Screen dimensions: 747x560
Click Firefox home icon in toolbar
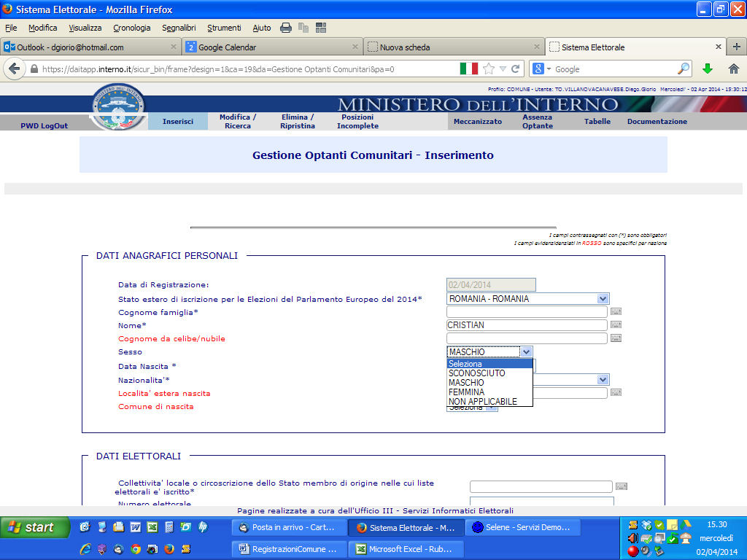(734, 69)
